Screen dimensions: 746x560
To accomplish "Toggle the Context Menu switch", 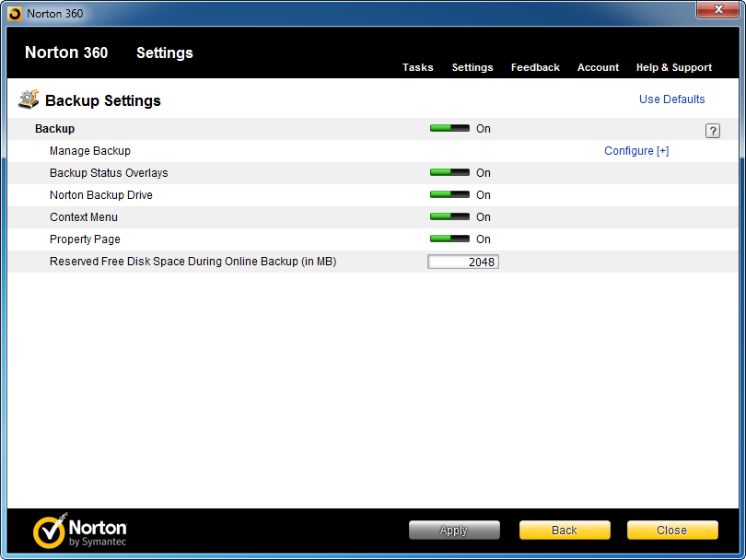I will 449,217.
